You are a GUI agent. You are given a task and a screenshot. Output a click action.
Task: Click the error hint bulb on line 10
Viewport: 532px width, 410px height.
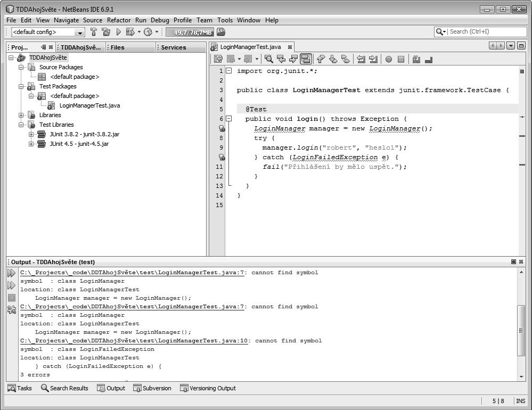pyautogui.click(x=222, y=158)
